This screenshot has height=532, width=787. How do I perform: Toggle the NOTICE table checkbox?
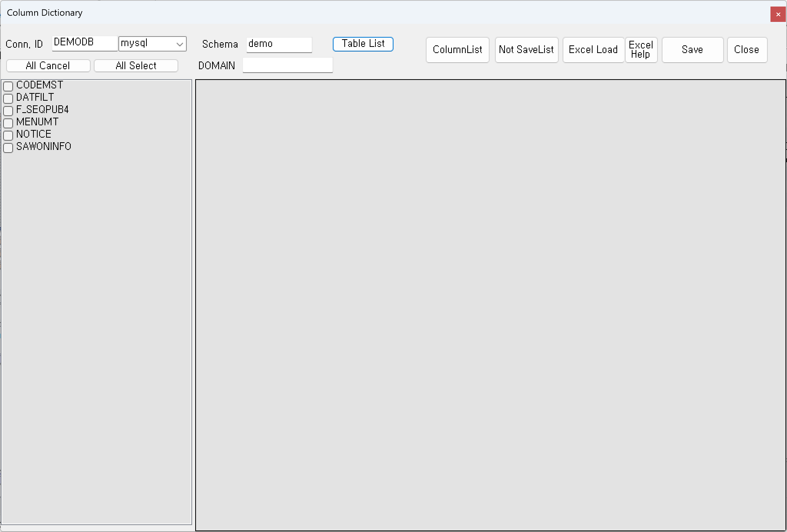pyautogui.click(x=8, y=135)
